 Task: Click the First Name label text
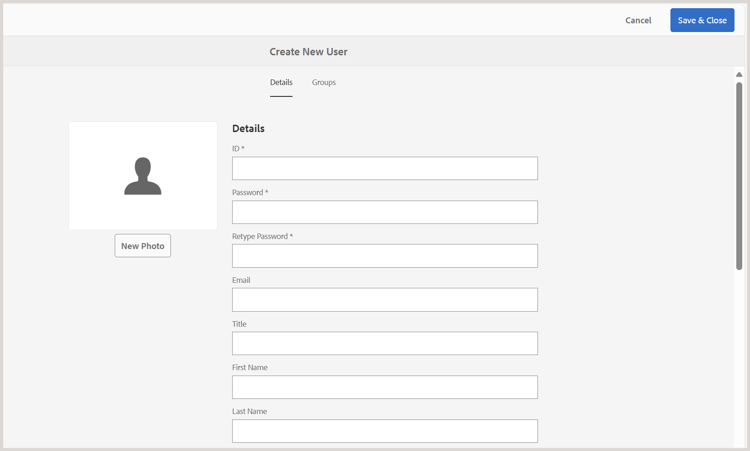(250, 367)
